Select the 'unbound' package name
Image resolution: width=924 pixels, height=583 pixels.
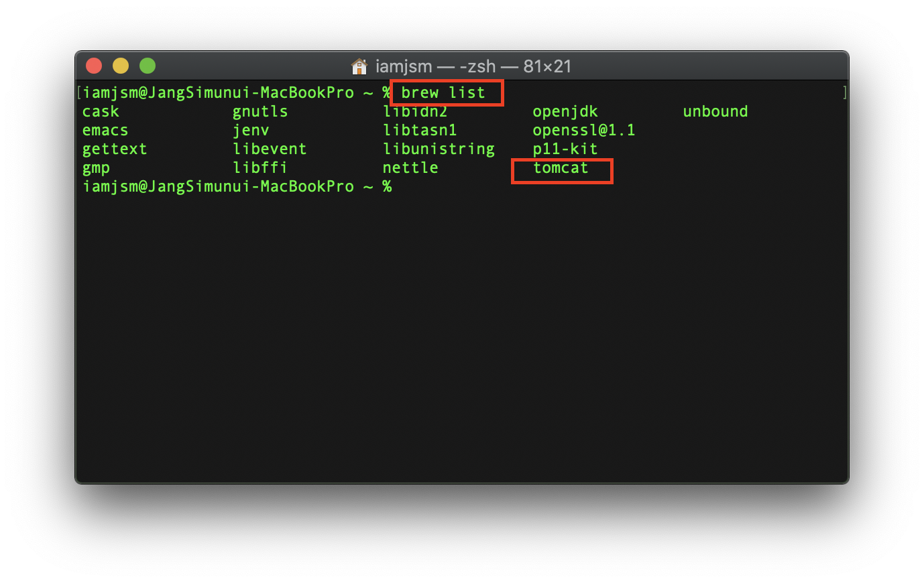coord(715,111)
